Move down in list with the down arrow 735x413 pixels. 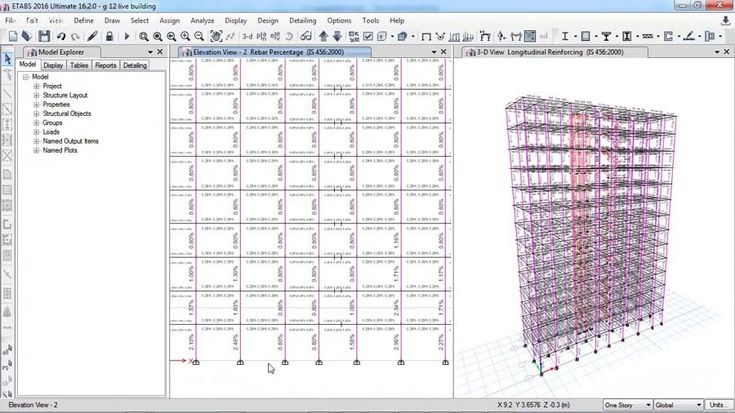(x=338, y=36)
